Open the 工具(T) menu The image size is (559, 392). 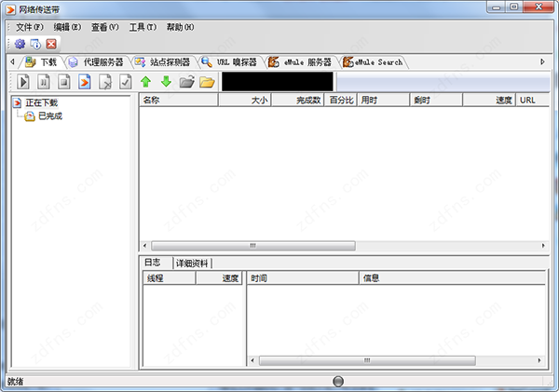coord(143,27)
